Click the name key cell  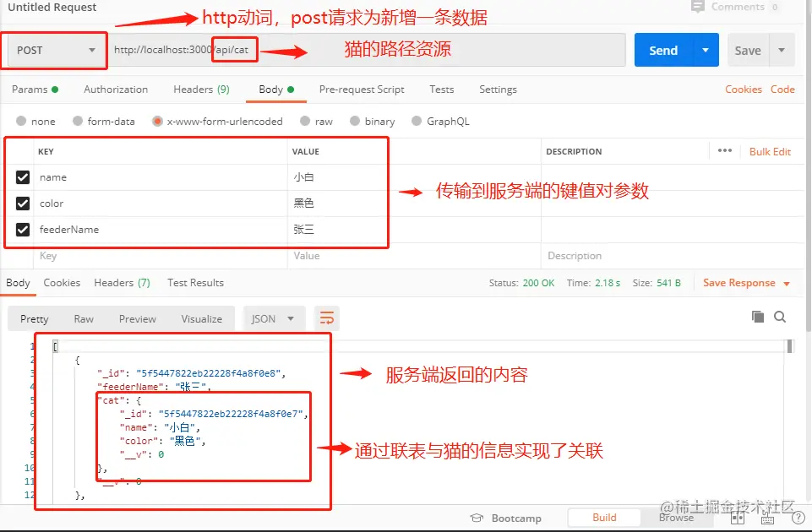pyautogui.click(x=161, y=177)
